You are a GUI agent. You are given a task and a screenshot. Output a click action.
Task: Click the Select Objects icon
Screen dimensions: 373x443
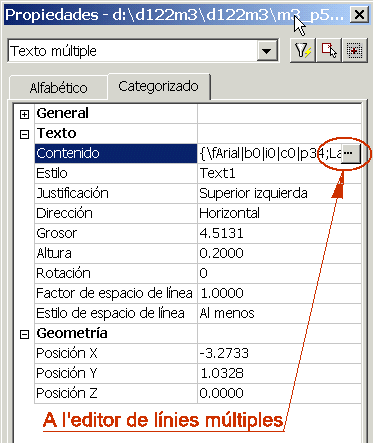329,51
